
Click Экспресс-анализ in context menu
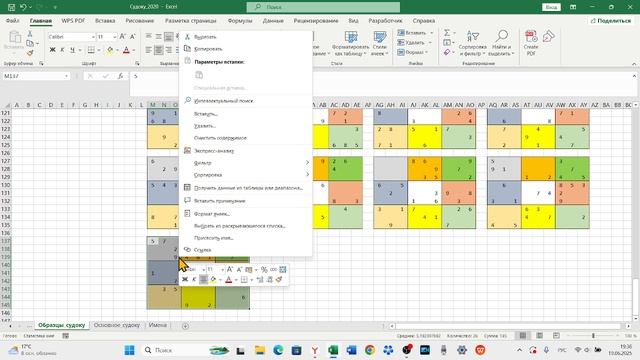coord(214,151)
